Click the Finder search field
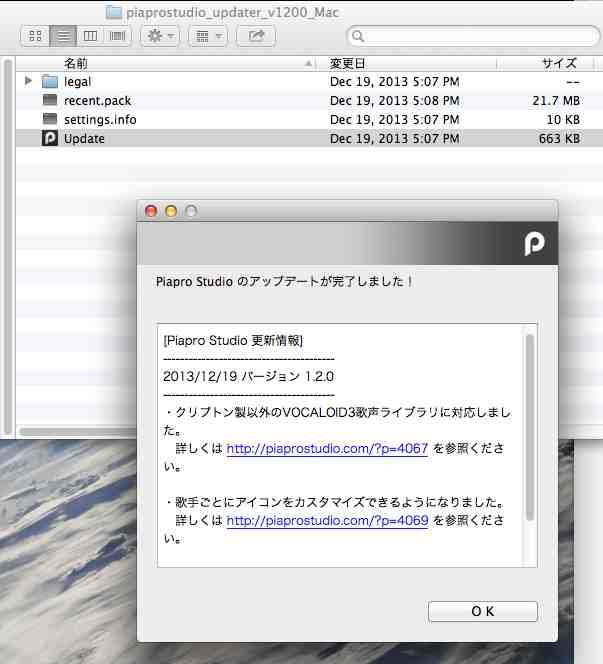The width and height of the screenshot is (603, 664). pos(470,37)
